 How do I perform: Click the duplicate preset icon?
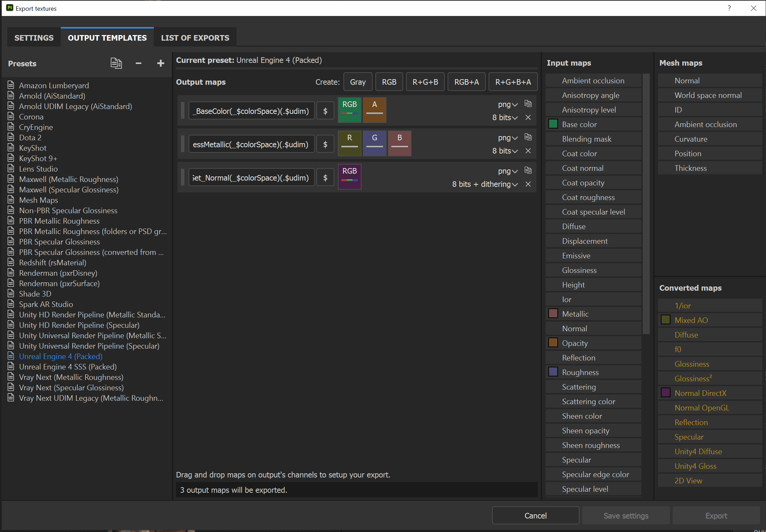click(116, 63)
